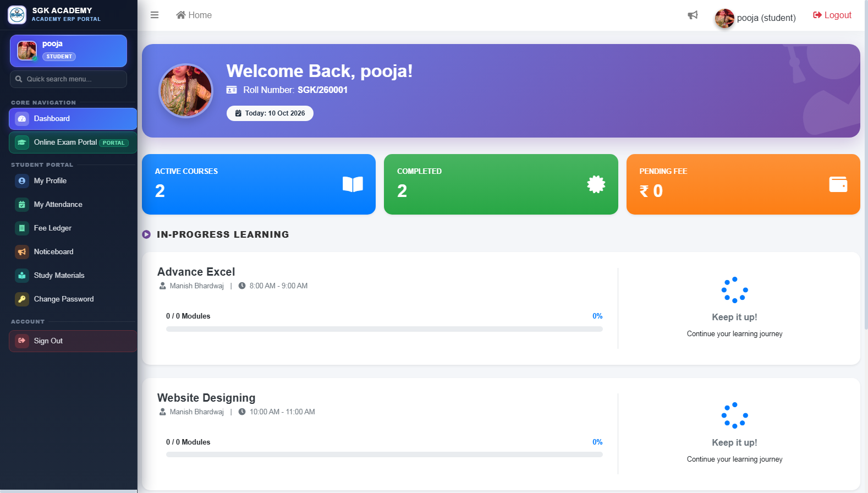This screenshot has height=493, width=868.
Task: Click the Noticeboard megaphone icon in sidebar
Action: tap(22, 252)
